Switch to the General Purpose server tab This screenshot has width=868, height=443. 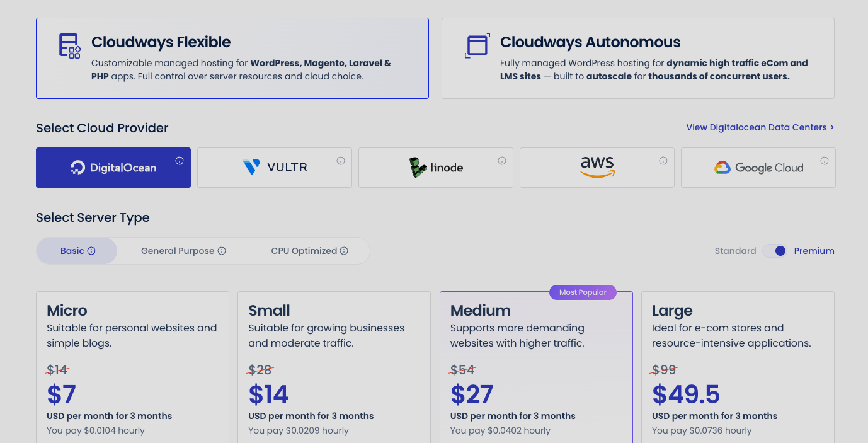pos(178,251)
